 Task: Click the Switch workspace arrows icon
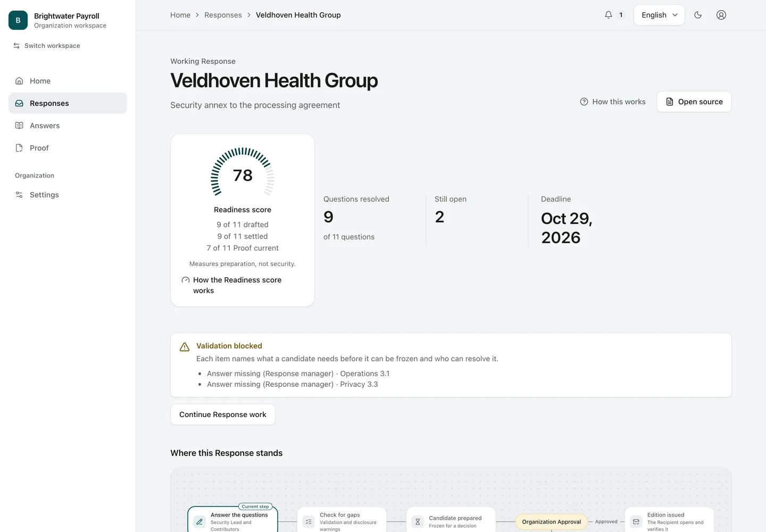(16, 46)
